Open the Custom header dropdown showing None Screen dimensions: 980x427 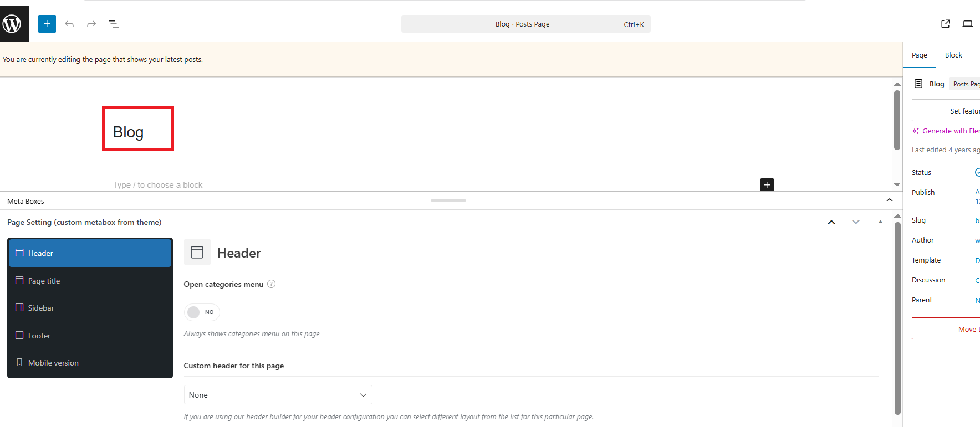click(278, 395)
